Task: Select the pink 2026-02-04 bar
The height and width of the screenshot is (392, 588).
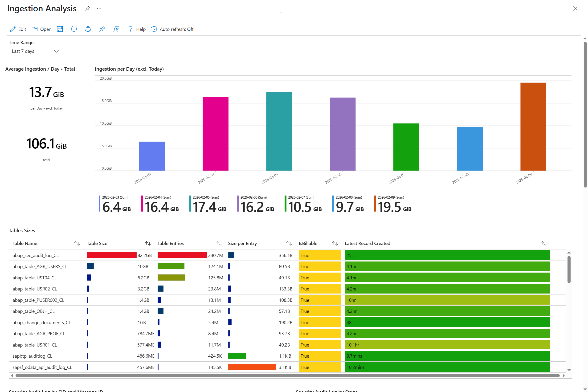Action: (x=216, y=134)
